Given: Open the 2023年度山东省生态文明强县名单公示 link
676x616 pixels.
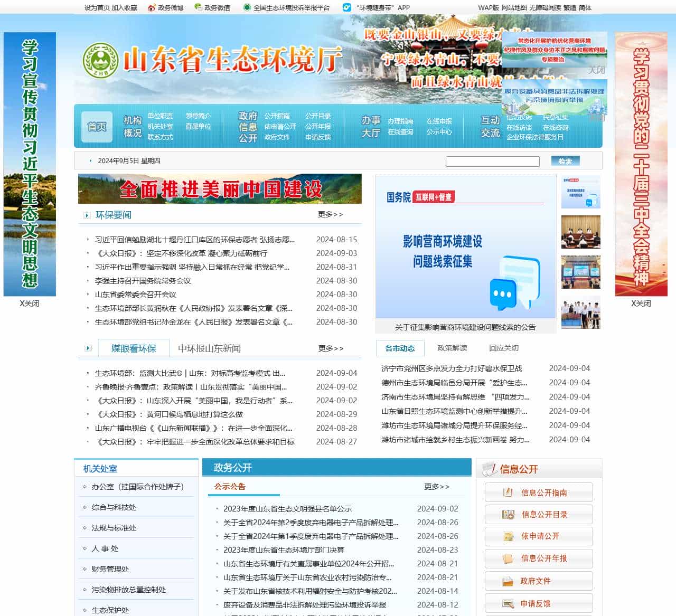Looking at the screenshot, I should point(288,509).
